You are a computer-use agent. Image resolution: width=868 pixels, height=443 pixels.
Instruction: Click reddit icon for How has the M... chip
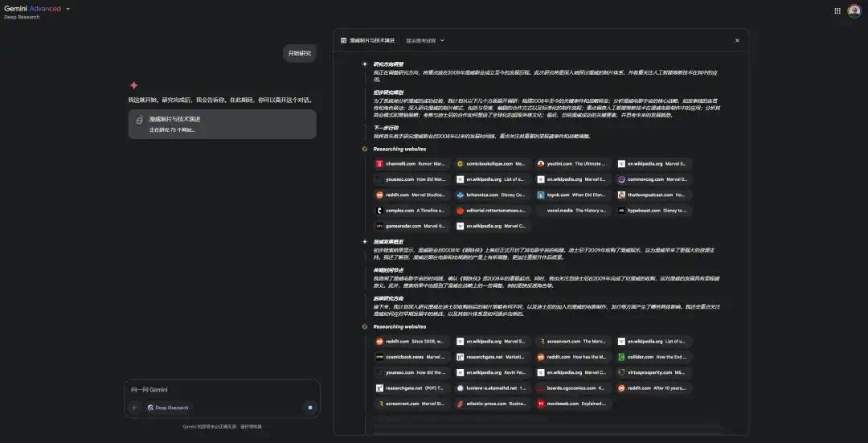(541, 357)
